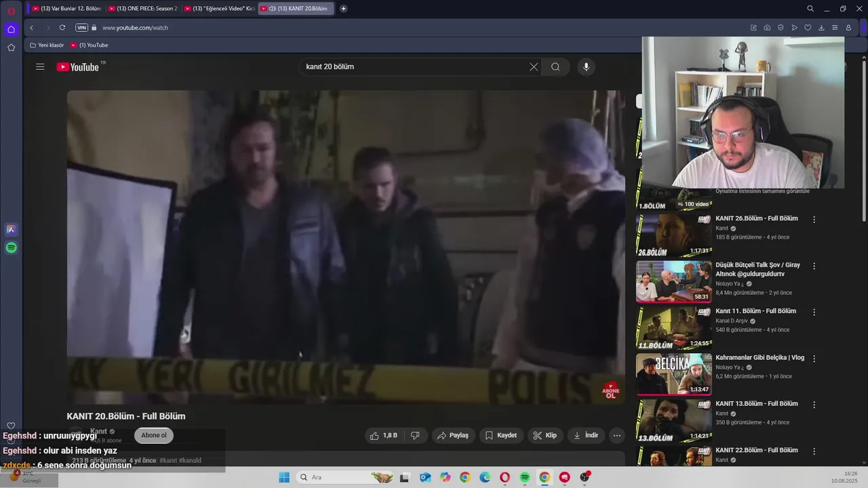Select the KANIT 20.Bölüm tab

point(296,9)
